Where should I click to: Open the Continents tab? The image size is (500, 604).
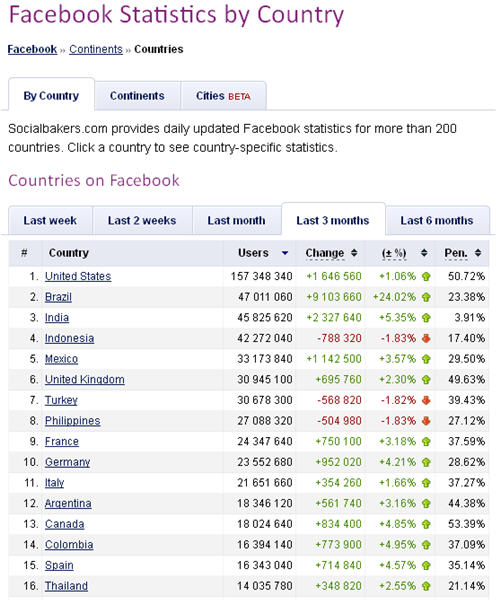pyautogui.click(x=137, y=96)
